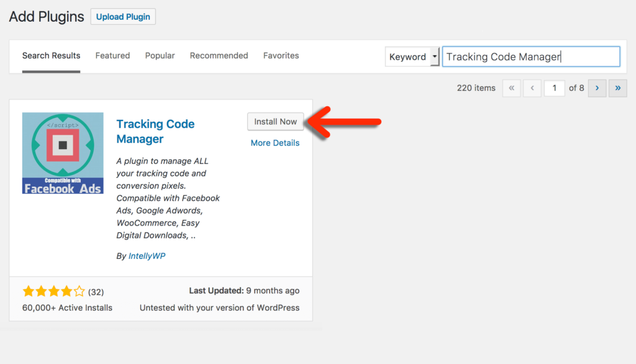Click the Upload Plugin button
636x364 pixels.
coord(123,17)
